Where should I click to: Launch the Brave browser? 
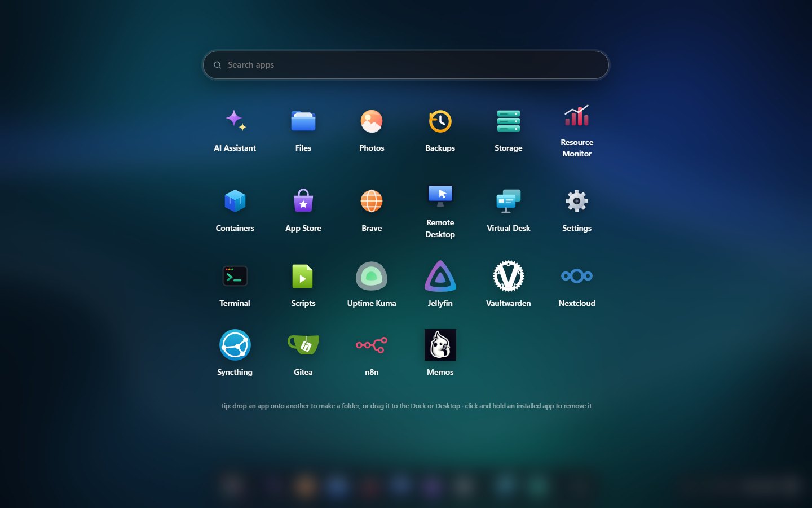pos(372,201)
